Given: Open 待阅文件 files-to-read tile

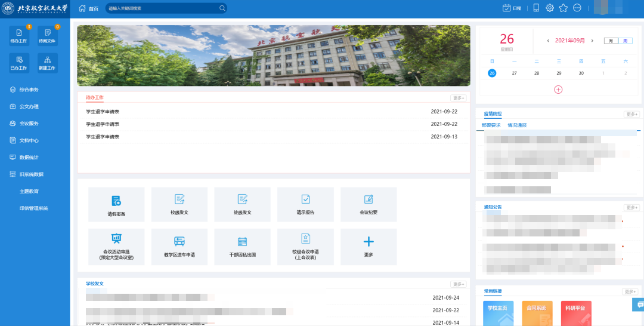Looking at the screenshot, I should coord(47,36).
